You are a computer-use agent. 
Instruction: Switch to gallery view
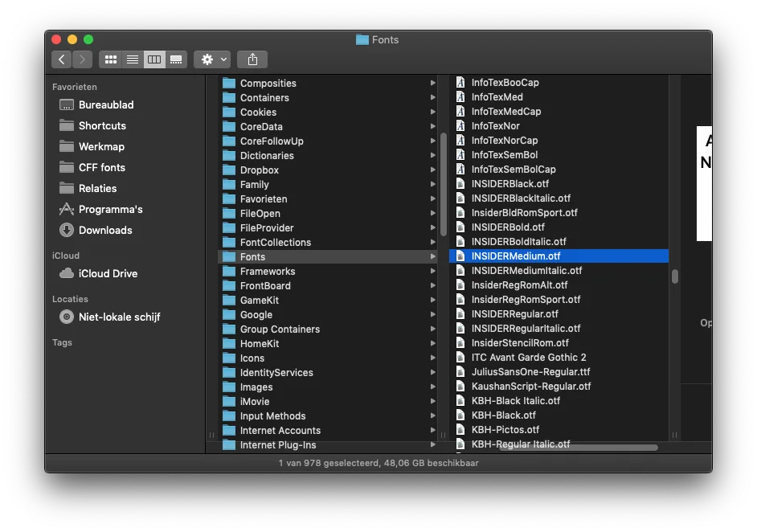click(176, 59)
